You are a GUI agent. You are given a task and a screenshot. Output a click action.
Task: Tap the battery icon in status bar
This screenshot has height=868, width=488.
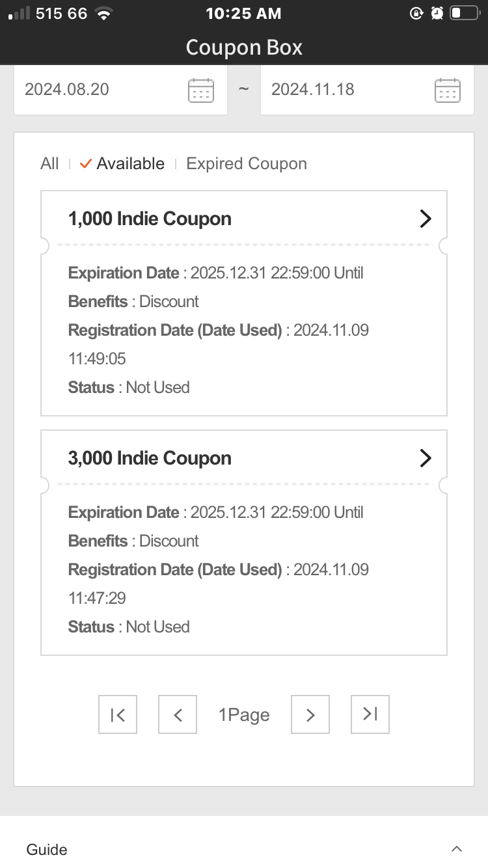(x=465, y=13)
